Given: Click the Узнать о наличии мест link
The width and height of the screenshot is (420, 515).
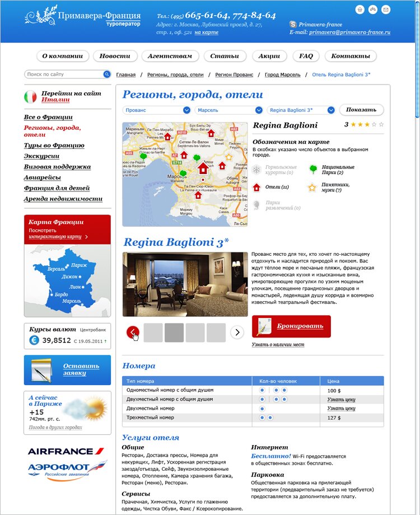Looking at the screenshot, I should 278,344.
